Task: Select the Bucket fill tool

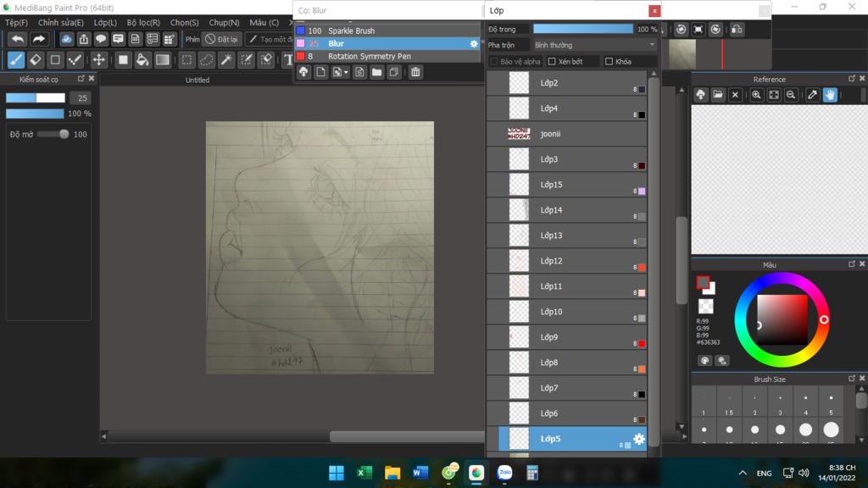Action: pos(142,59)
